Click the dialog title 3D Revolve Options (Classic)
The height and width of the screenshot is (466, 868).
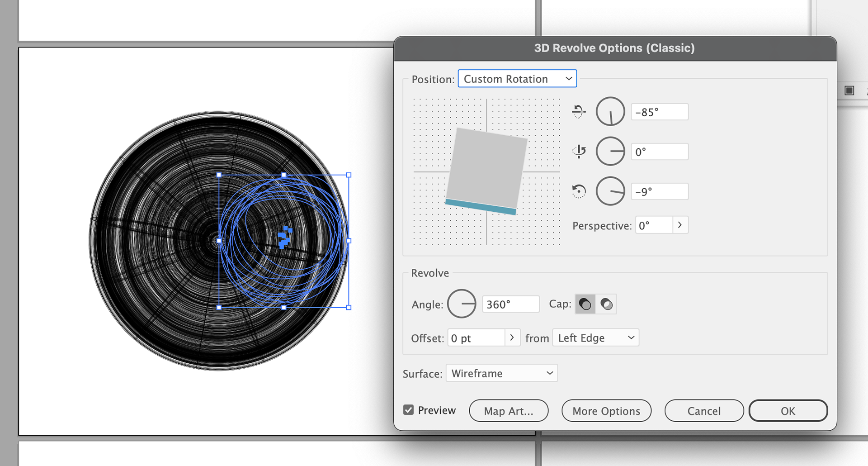tap(614, 48)
